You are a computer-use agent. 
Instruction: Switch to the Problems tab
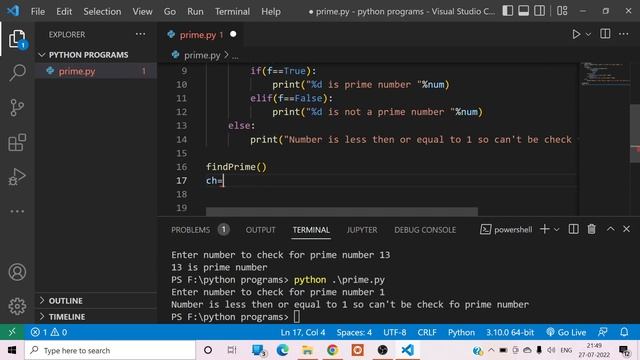[x=191, y=230]
